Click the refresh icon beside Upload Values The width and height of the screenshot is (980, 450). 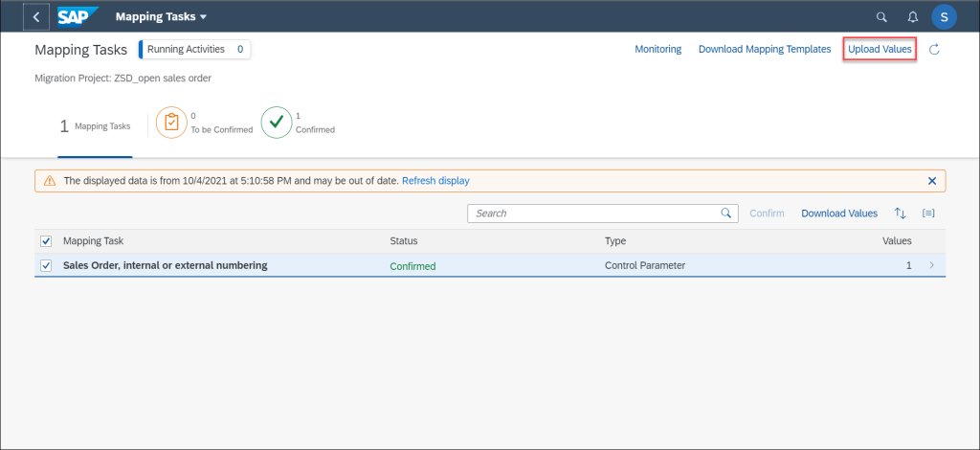934,50
